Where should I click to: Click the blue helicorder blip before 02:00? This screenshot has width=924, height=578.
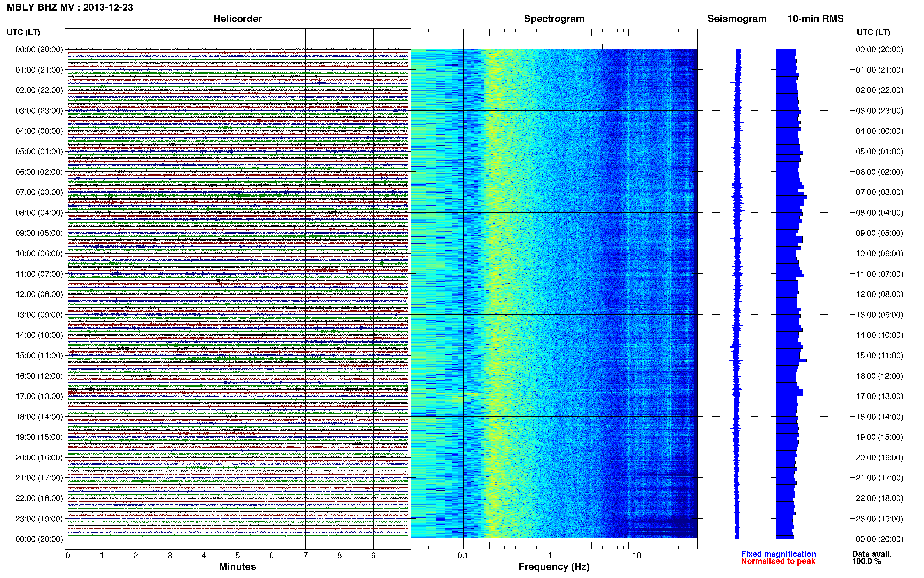[x=320, y=83]
